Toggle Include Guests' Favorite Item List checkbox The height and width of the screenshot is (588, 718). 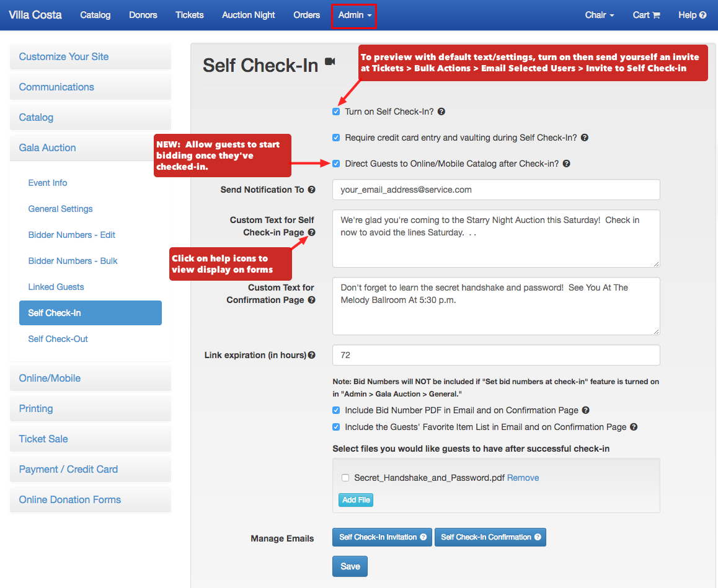[336, 427]
